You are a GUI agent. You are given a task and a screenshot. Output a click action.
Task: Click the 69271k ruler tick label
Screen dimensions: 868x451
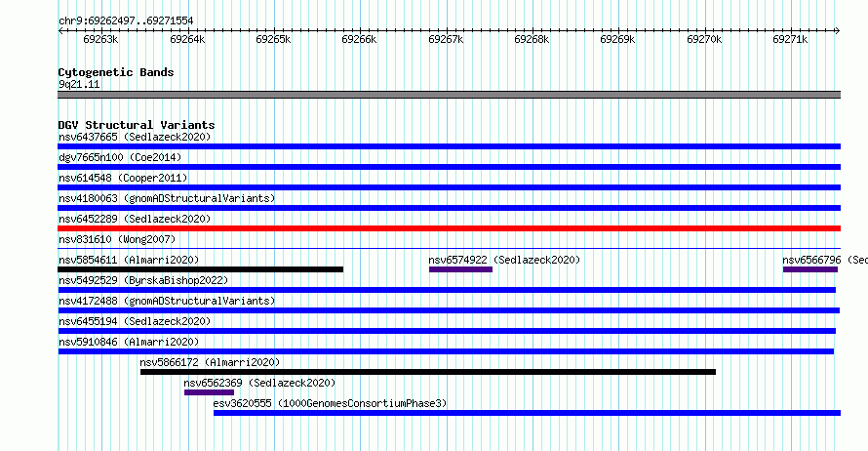pos(790,39)
